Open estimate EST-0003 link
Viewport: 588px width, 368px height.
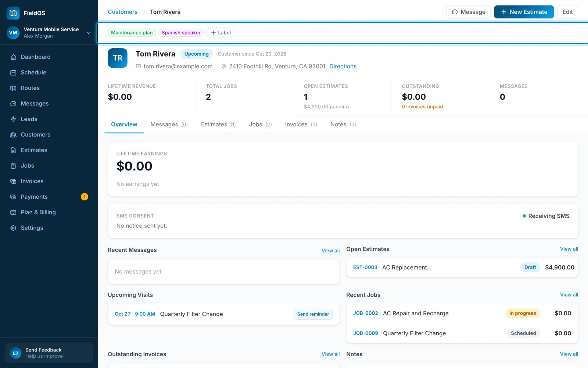pos(365,268)
